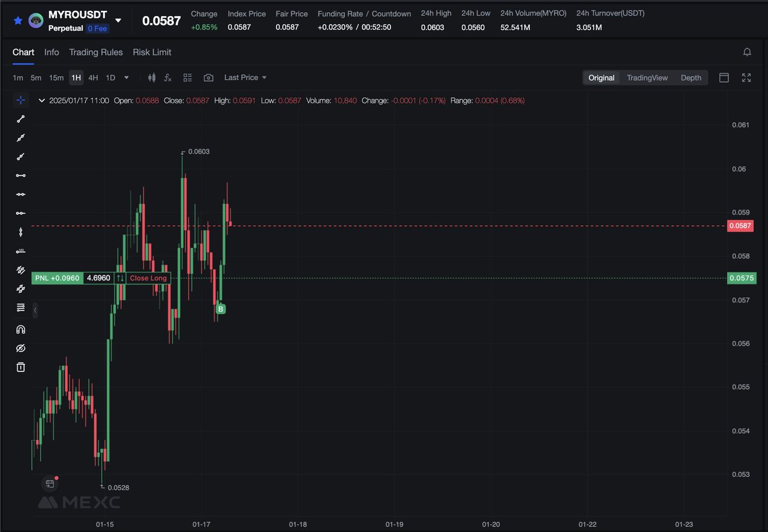Screen dimensions: 768x532
Task: Toggle the magnet snap mode
Action: pos(20,329)
